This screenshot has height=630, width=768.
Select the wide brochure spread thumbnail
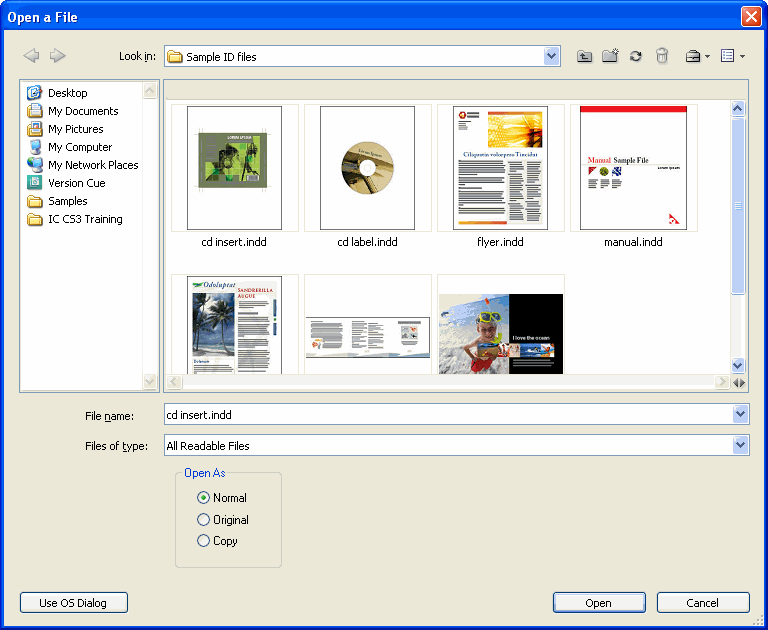point(367,324)
